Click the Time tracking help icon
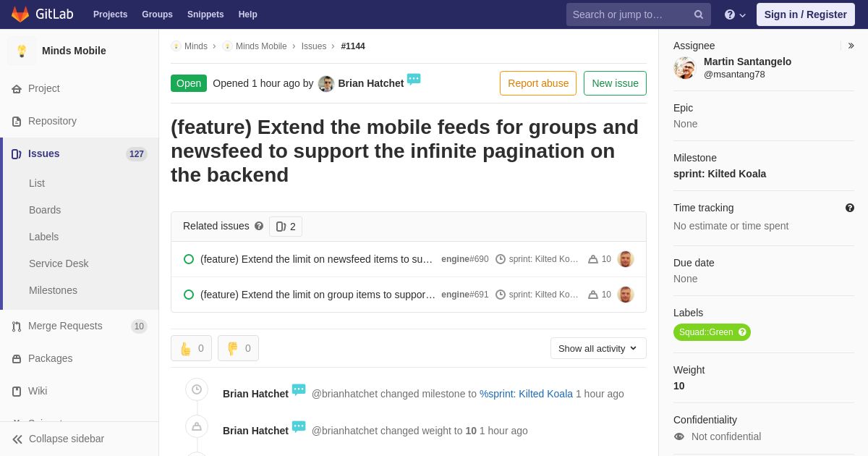The image size is (868, 456). [850, 208]
